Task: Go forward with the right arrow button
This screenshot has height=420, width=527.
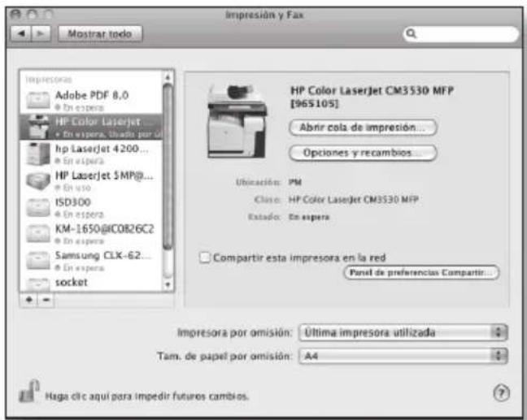Action: tap(41, 34)
